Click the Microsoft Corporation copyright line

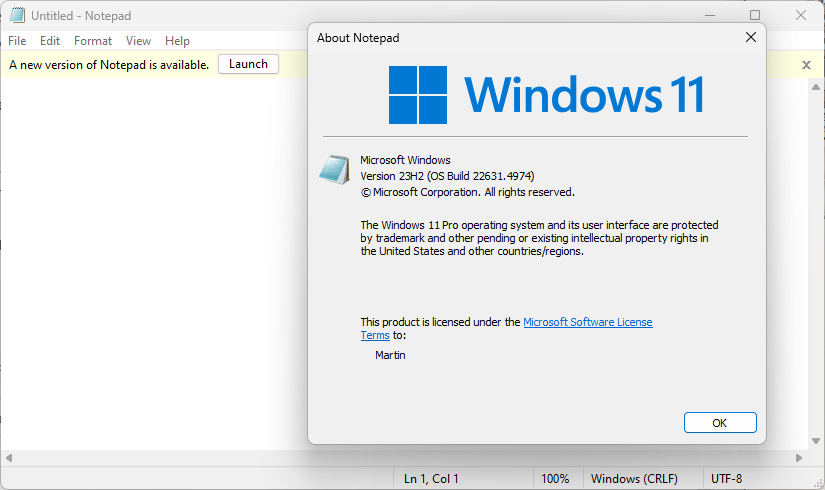click(x=467, y=192)
